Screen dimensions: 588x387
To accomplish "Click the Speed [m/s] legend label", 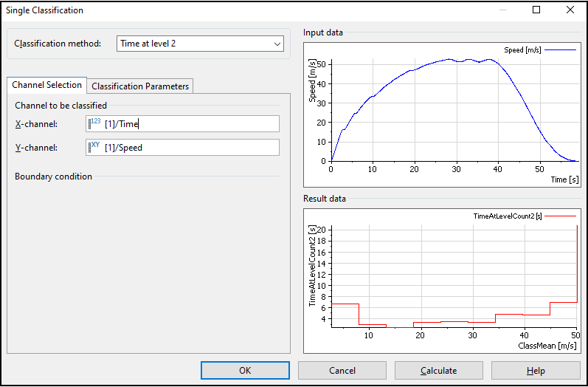I will click(524, 50).
